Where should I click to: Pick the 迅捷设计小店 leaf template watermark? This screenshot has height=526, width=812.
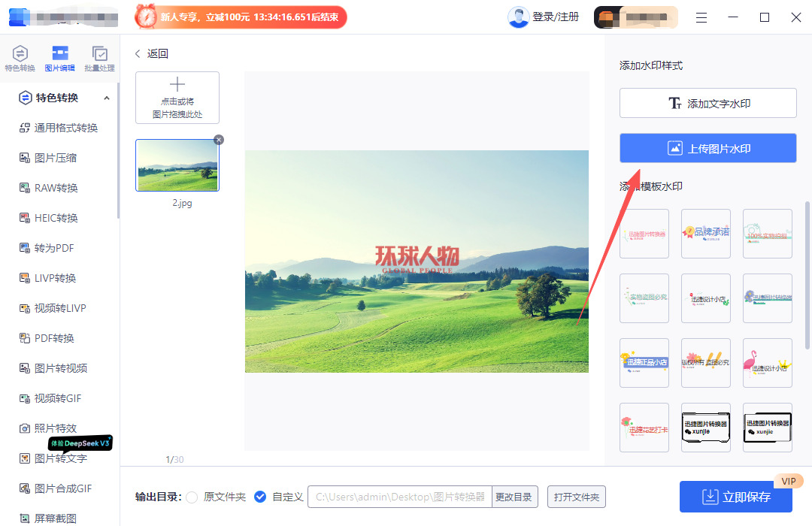tap(706, 298)
